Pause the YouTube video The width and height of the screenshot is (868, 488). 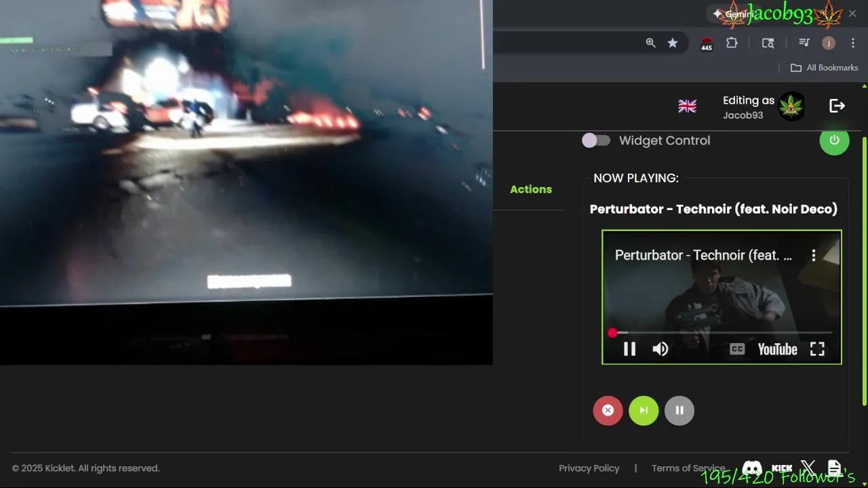(x=629, y=349)
